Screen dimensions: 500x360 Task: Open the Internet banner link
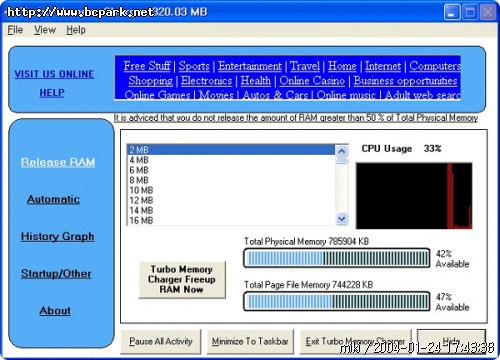(383, 66)
